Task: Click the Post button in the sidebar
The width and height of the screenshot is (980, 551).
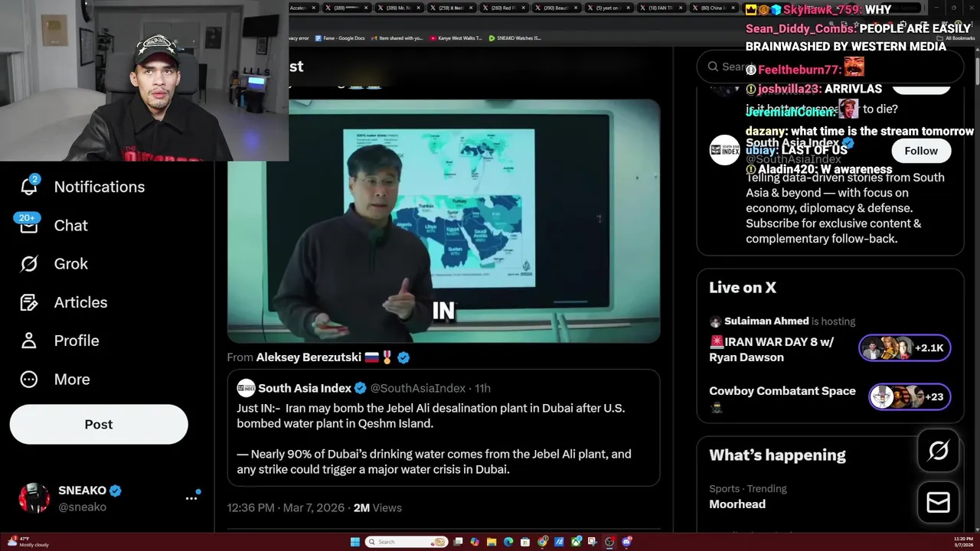Action: tap(99, 424)
